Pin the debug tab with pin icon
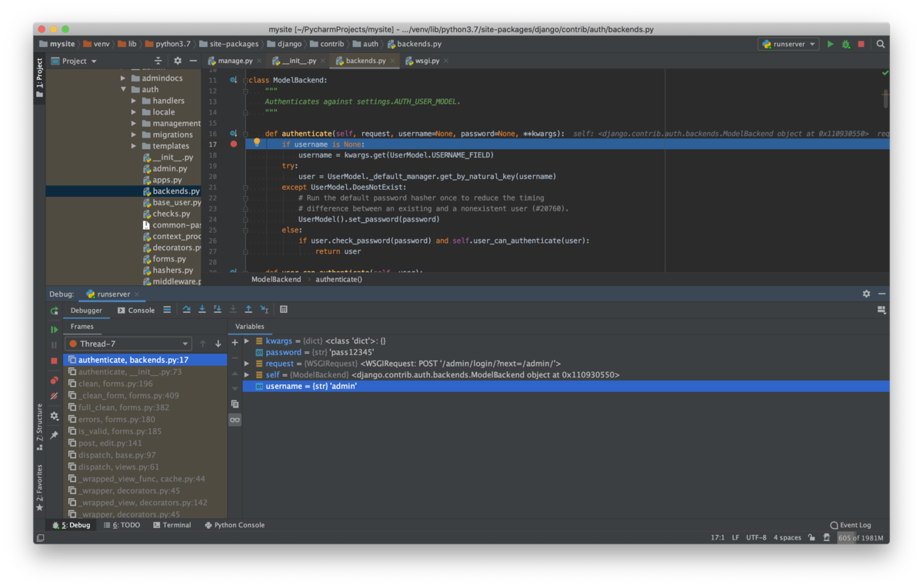This screenshot has height=588, width=923. pos(54,435)
